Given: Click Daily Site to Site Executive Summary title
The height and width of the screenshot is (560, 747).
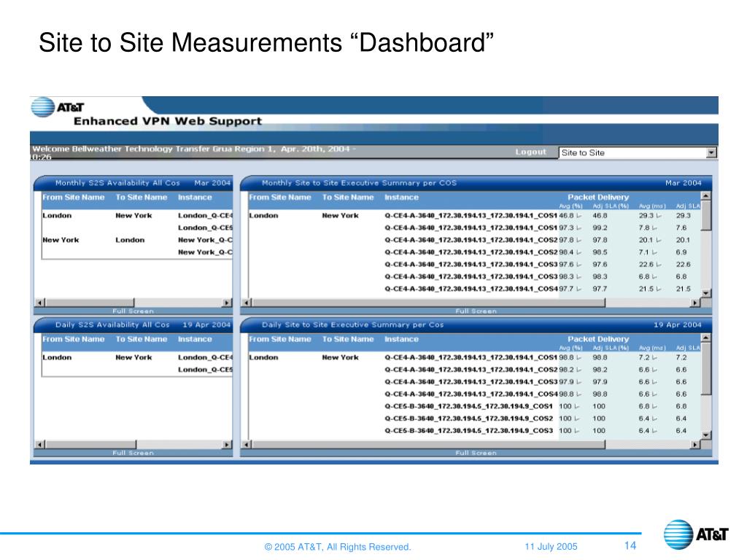Looking at the screenshot, I should coord(352,324).
